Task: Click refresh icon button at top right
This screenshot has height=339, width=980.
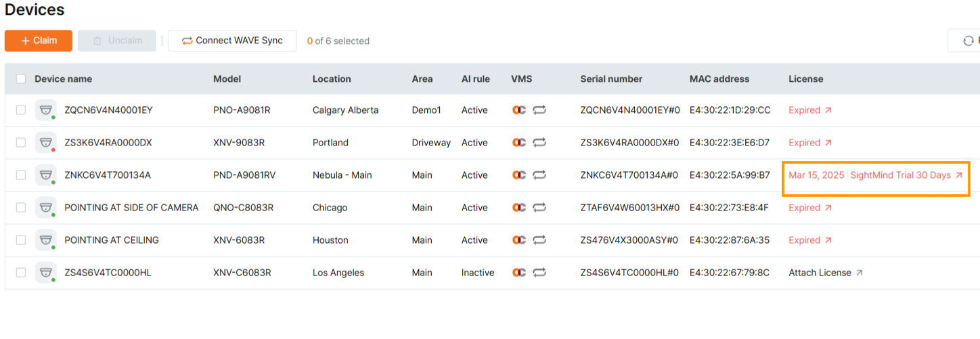Action: pos(968,41)
